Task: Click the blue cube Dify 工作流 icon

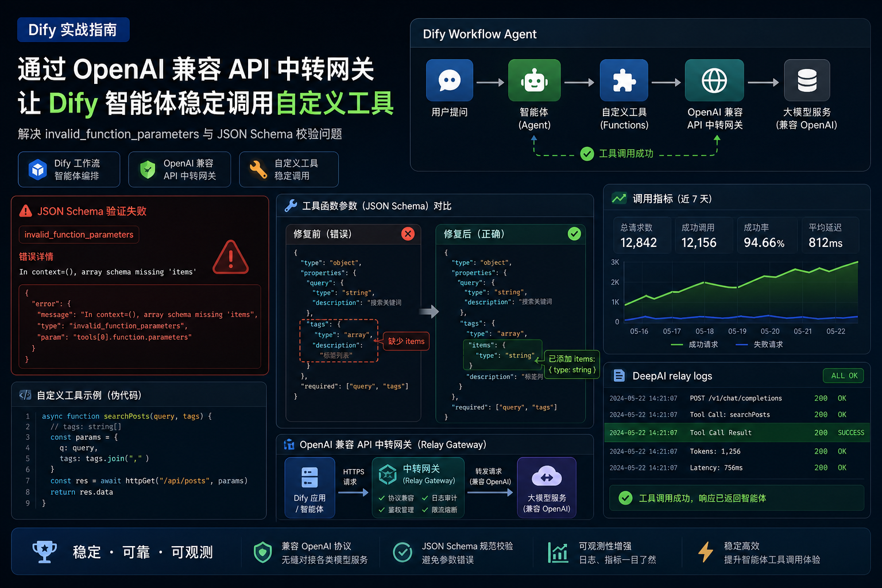Action: pos(38,170)
